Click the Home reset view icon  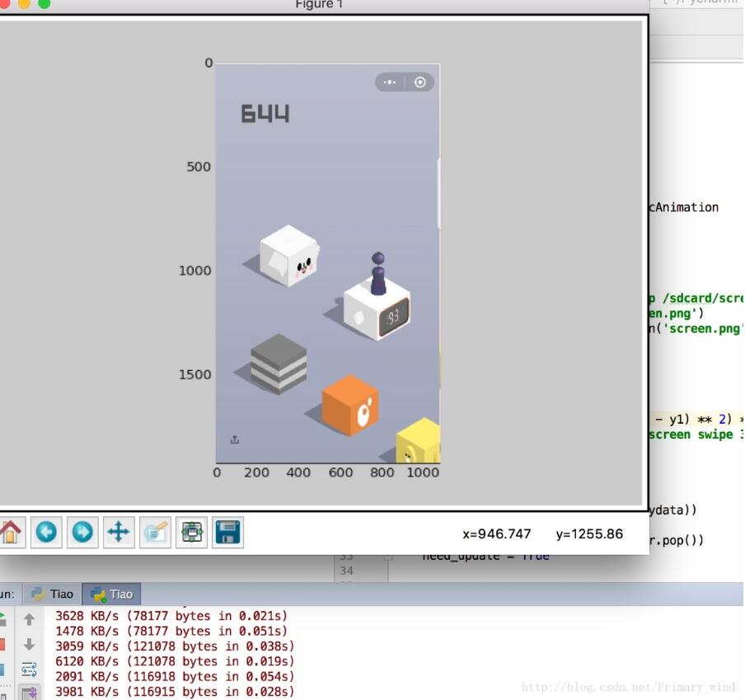[11, 532]
